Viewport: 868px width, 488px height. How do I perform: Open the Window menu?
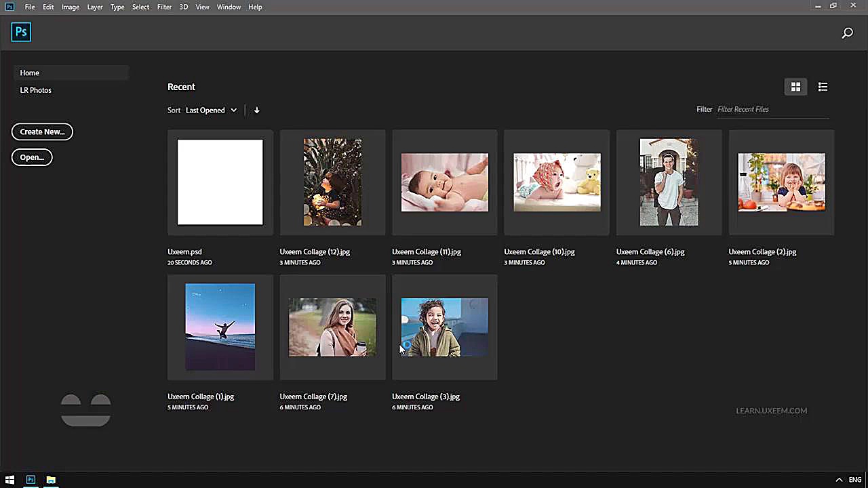tap(229, 7)
